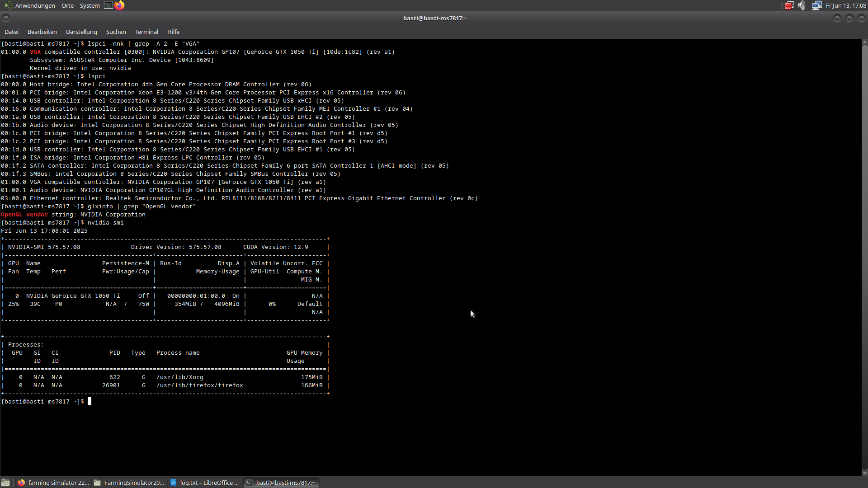Image resolution: width=868 pixels, height=488 pixels.
Task: Open the Suchen menu
Action: 116,32
